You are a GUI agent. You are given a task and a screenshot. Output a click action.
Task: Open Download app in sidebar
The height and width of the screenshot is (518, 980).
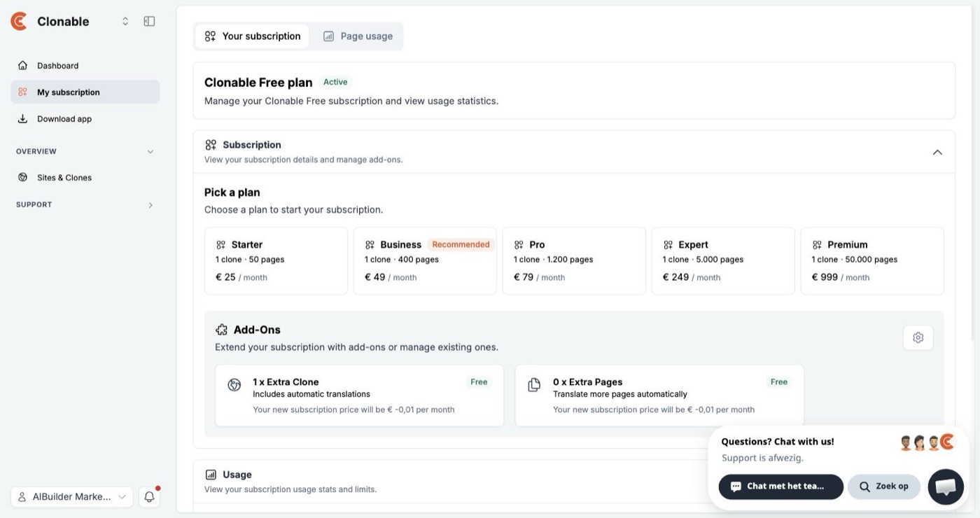point(85,118)
